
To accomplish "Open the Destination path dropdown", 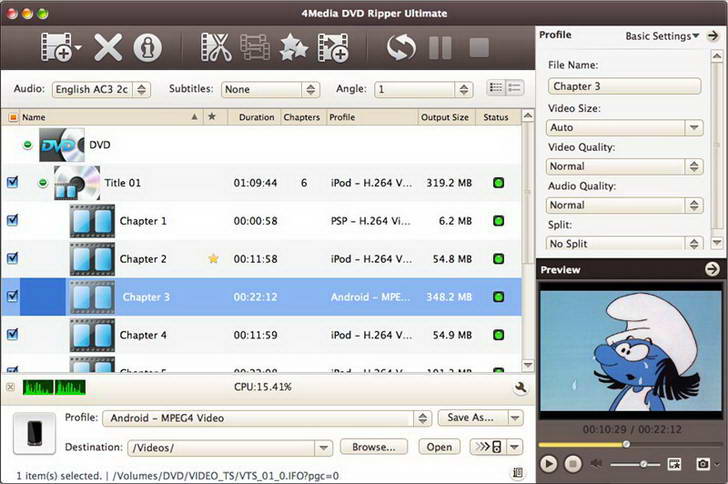I will [323, 448].
